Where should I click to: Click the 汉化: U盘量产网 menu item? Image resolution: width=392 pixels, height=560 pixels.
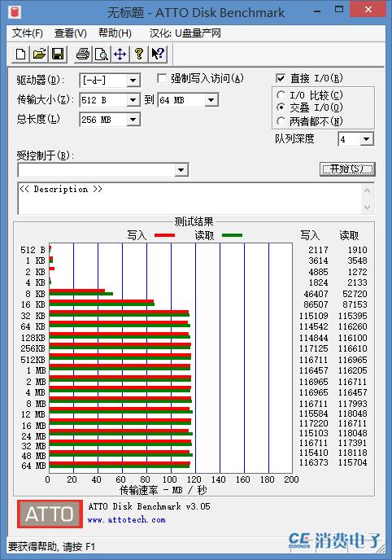click(x=185, y=33)
